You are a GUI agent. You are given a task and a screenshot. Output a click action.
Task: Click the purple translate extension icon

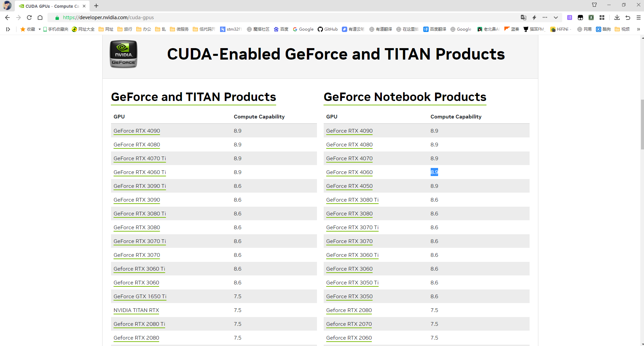[x=570, y=18]
